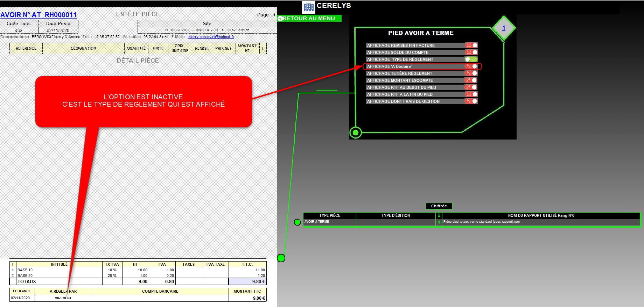
Task: Disable the Affichage Type de Règlement toggle
Action: 471,59
